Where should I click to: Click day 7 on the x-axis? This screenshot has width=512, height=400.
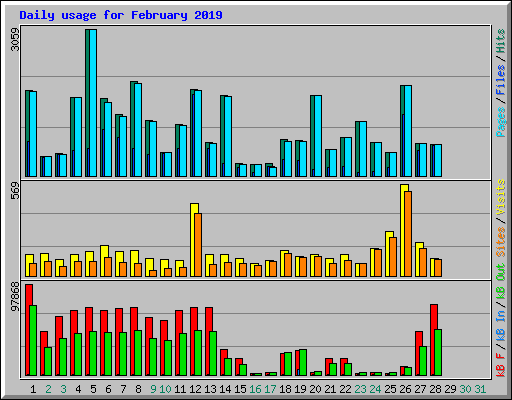(x=123, y=389)
